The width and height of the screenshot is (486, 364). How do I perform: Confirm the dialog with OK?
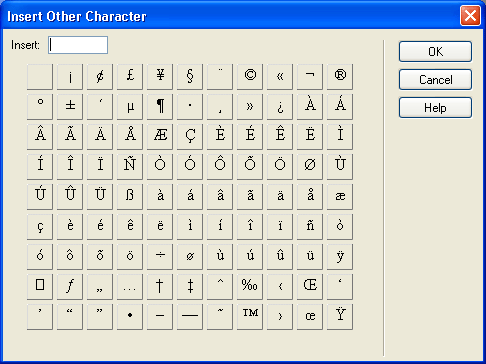(435, 52)
